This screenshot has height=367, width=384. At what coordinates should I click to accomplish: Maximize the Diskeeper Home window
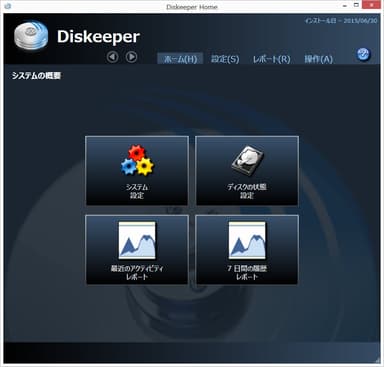click(x=356, y=5)
